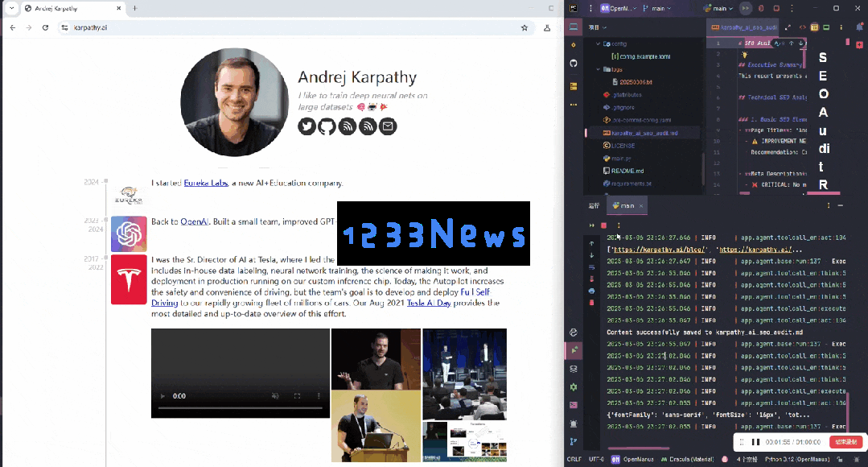
Task: Open the 项目 project view dropdown
Action: tap(598, 27)
